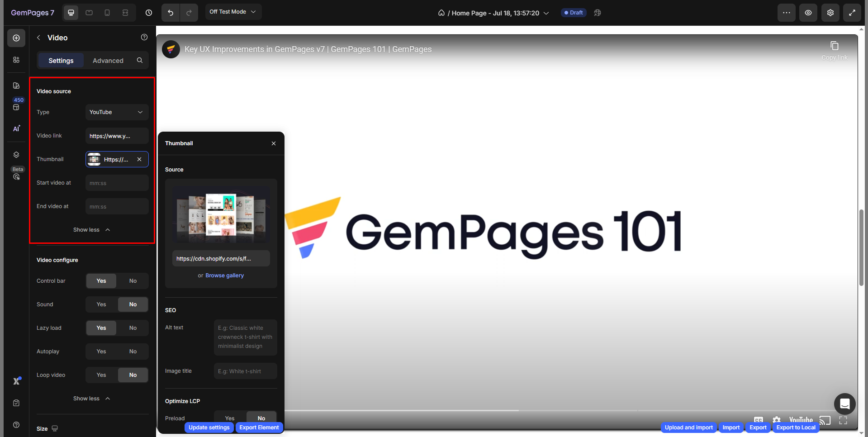Click the Upload and import button

point(689,427)
